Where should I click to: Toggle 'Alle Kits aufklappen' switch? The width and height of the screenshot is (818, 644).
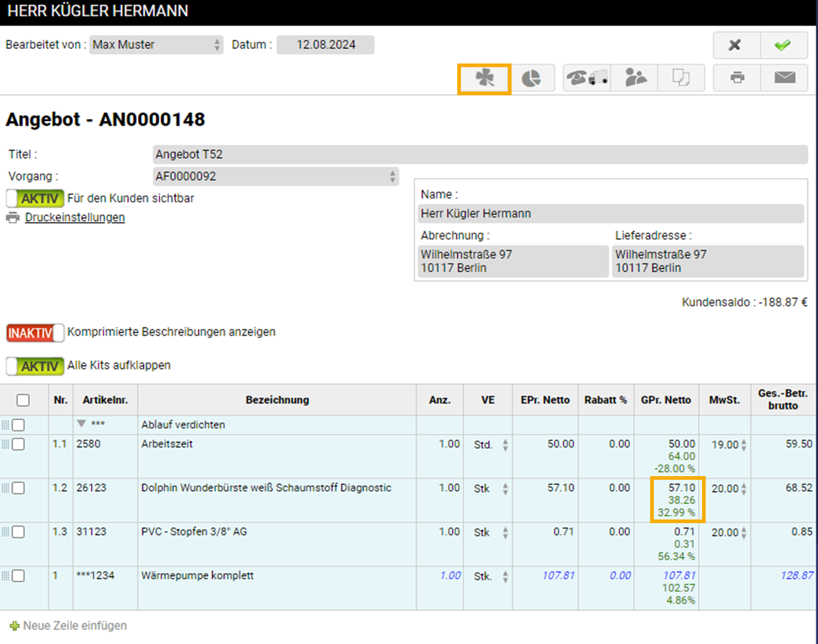click(x=35, y=366)
